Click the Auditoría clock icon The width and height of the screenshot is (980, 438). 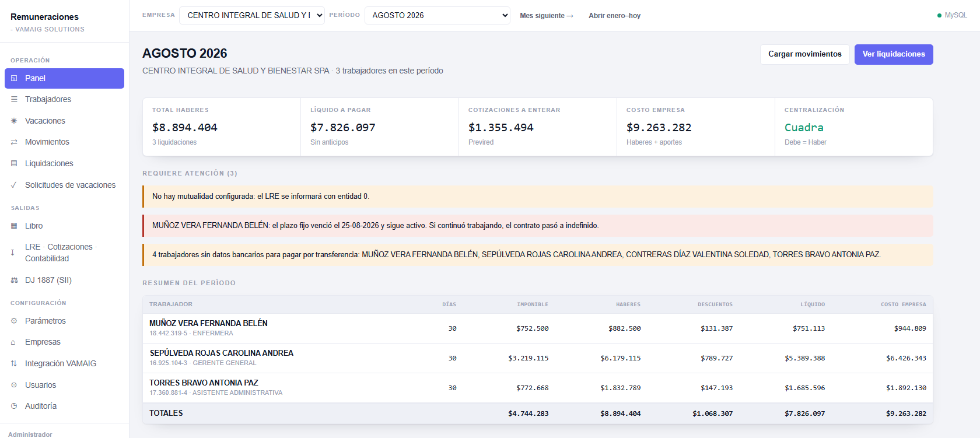click(x=14, y=406)
